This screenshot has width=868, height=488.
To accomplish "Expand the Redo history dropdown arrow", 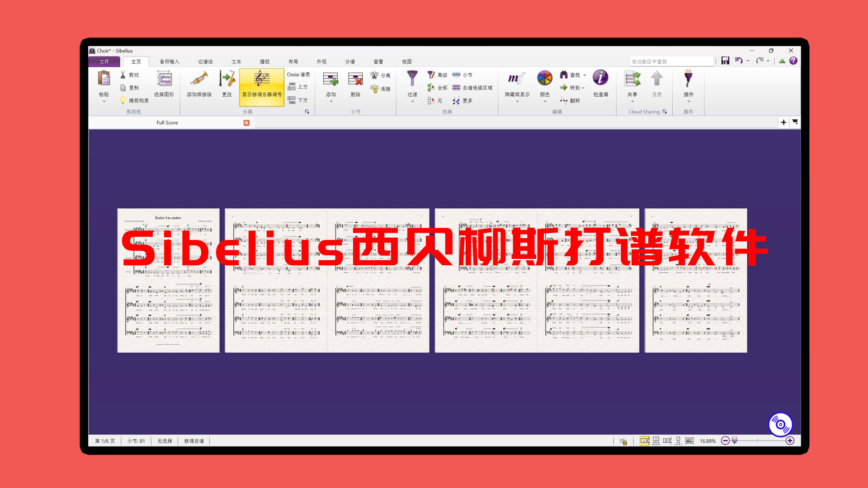I will pos(768,61).
